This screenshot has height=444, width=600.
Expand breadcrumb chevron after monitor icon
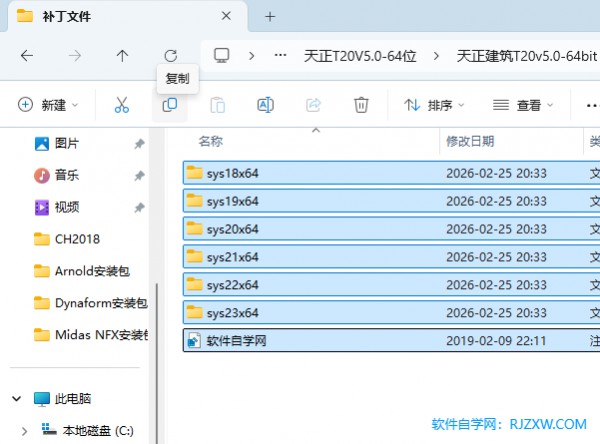[251, 56]
